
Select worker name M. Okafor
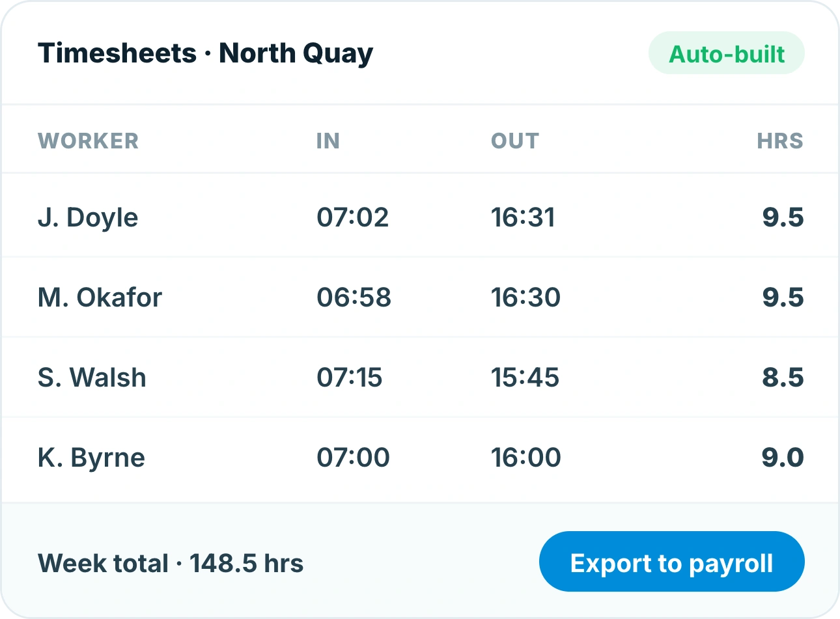pos(100,297)
